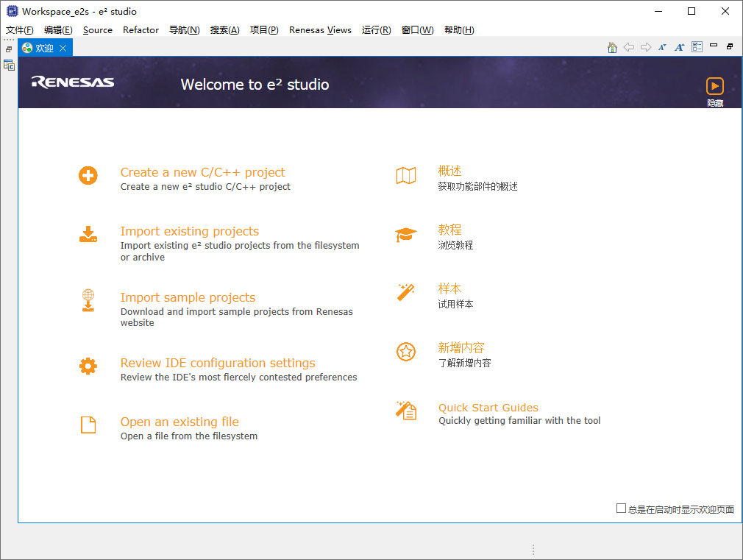This screenshot has height=560, width=743.
Task: Click the back navigation arrow icon
Action: (x=629, y=47)
